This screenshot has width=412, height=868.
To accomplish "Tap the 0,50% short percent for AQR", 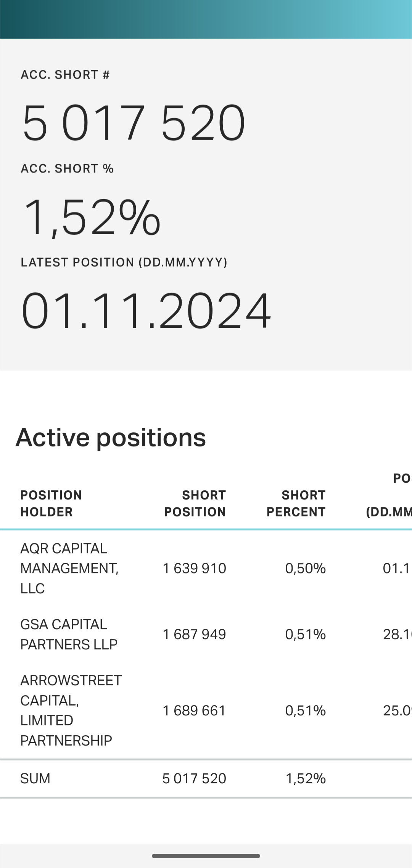I will click(306, 568).
